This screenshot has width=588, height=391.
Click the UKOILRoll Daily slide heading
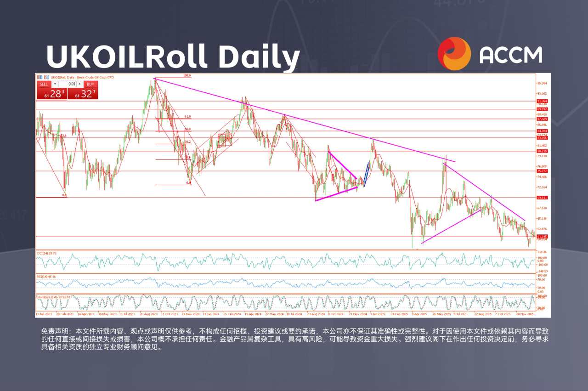(x=173, y=57)
